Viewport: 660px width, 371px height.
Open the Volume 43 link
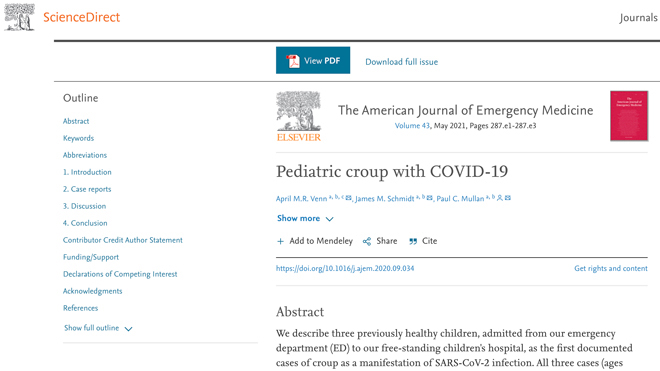tap(412, 125)
